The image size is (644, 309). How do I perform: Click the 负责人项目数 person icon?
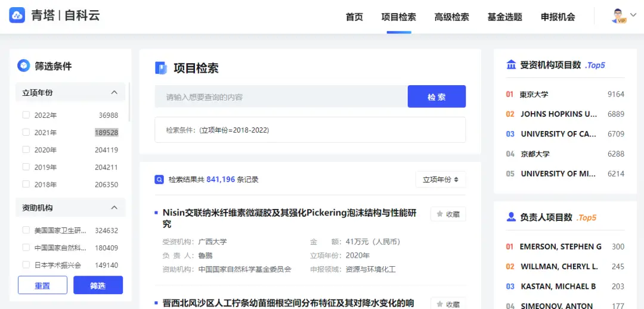pos(512,217)
